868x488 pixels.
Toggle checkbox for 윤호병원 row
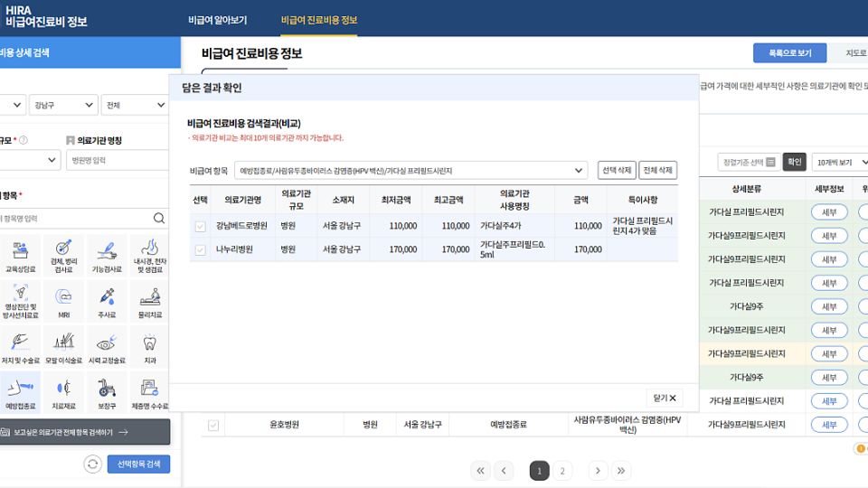213,425
